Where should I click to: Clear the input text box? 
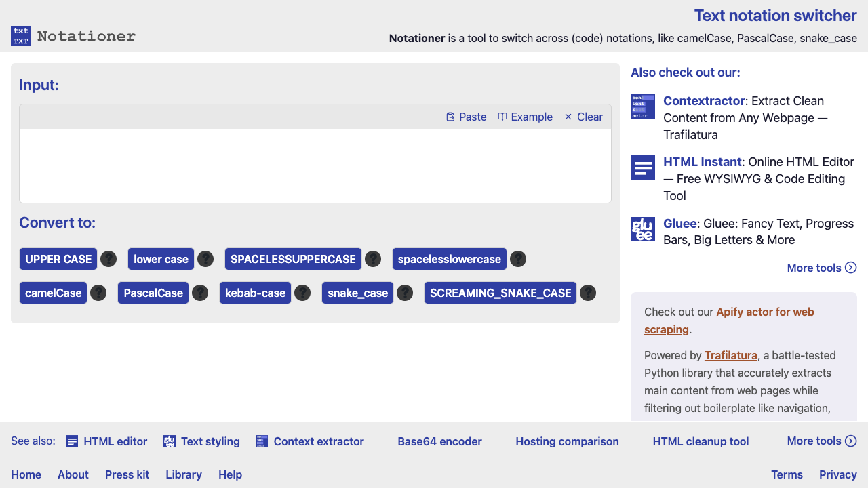pos(583,117)
